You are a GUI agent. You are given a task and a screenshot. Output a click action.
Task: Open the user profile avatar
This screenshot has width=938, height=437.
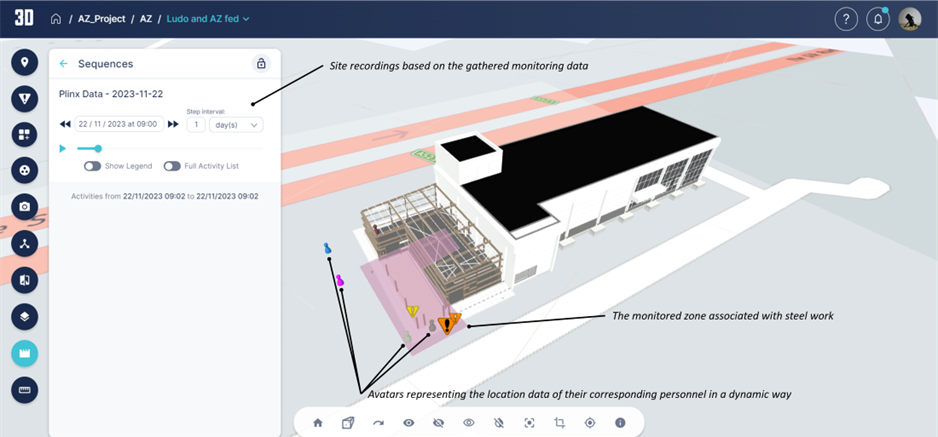(910, 19)
